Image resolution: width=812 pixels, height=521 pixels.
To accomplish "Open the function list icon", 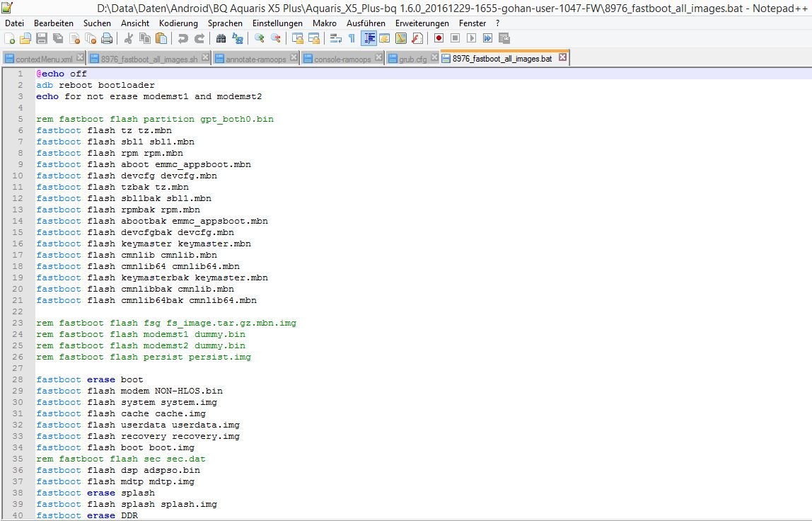I will (417, 38).
